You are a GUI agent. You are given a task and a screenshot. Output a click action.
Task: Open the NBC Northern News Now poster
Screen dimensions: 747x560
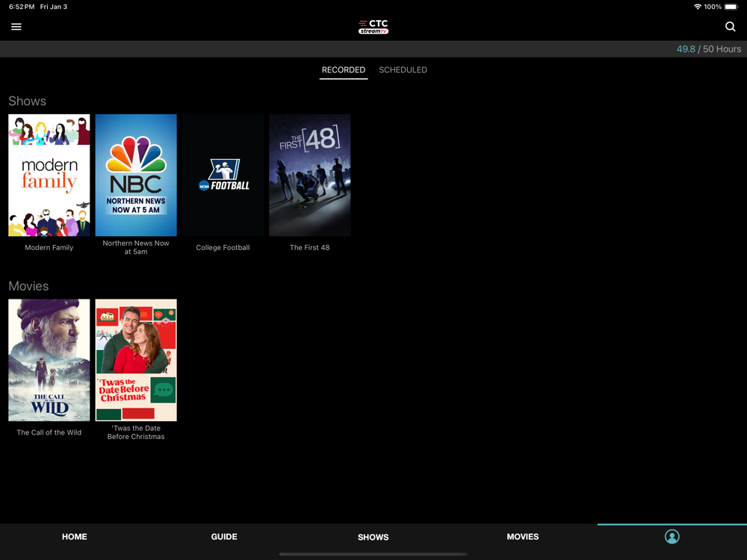click(136, 175)
